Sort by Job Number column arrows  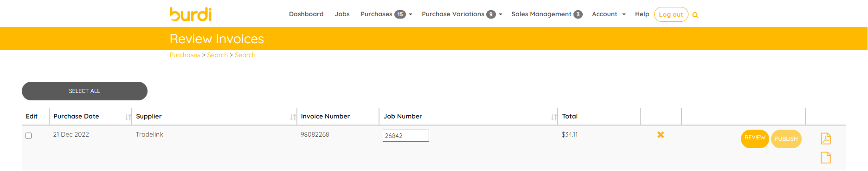coord(554,117)
